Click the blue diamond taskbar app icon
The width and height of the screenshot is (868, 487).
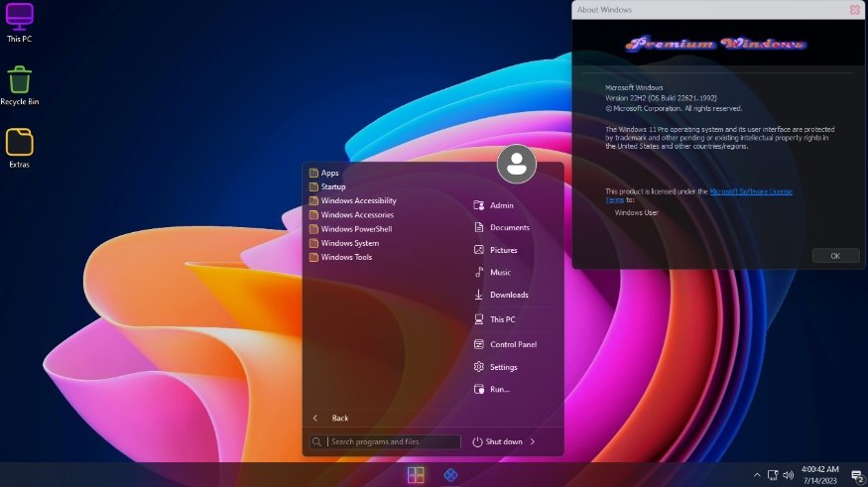[450, 475]
